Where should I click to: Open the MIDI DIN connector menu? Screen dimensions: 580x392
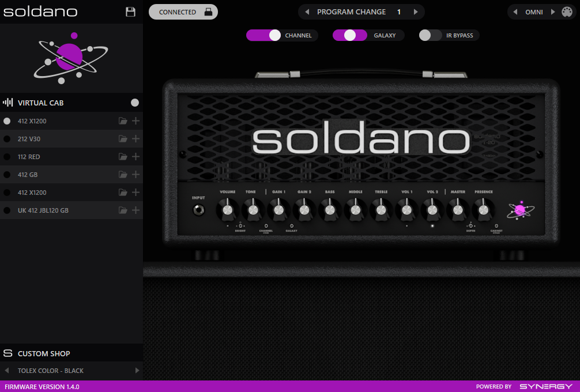567,12
